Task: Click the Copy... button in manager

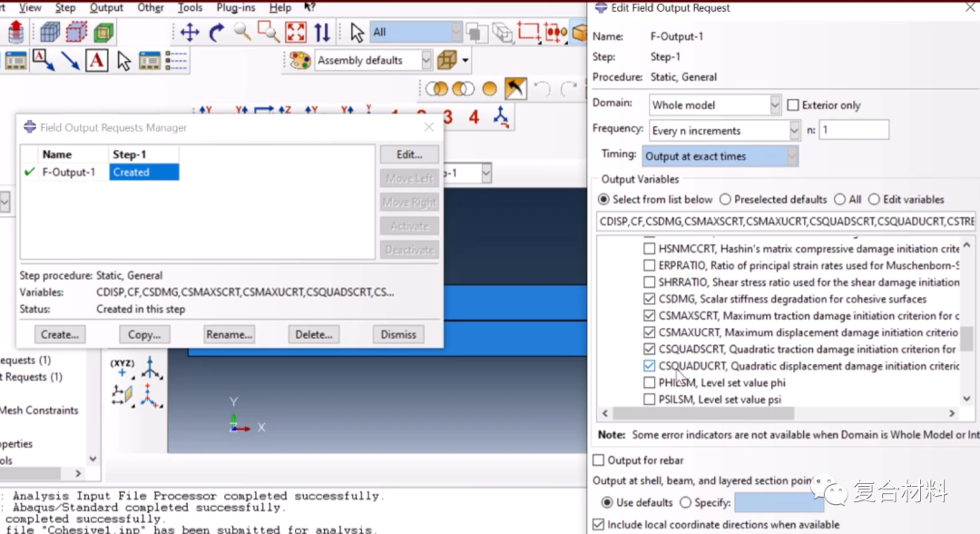Action: (144, 334)
